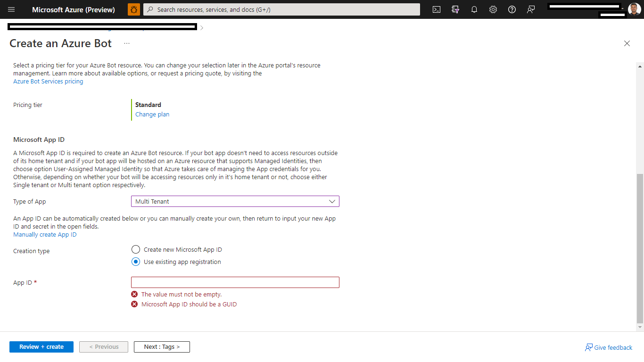Click the Pricing tier label
Image resolution: width=644 pixels, height=362 pixels.
28,105
